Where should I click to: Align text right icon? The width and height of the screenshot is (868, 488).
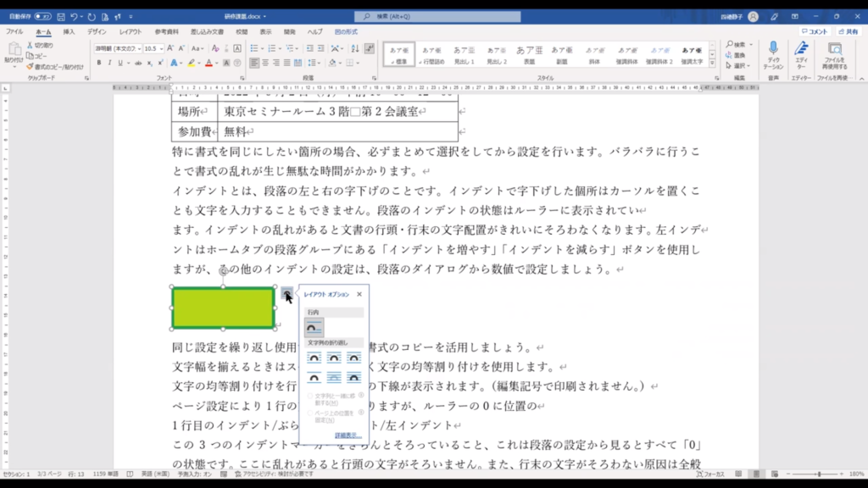276,63
